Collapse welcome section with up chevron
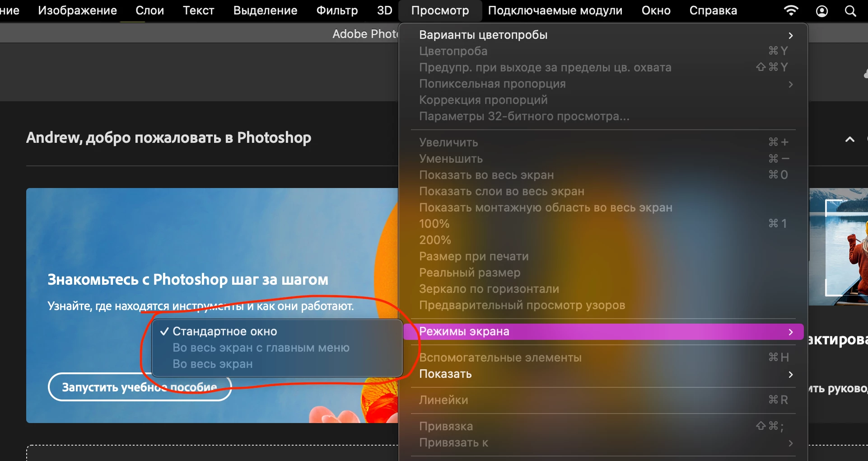Image resolution: width=868 pixels, height=461 pixels. pos(849,139)
